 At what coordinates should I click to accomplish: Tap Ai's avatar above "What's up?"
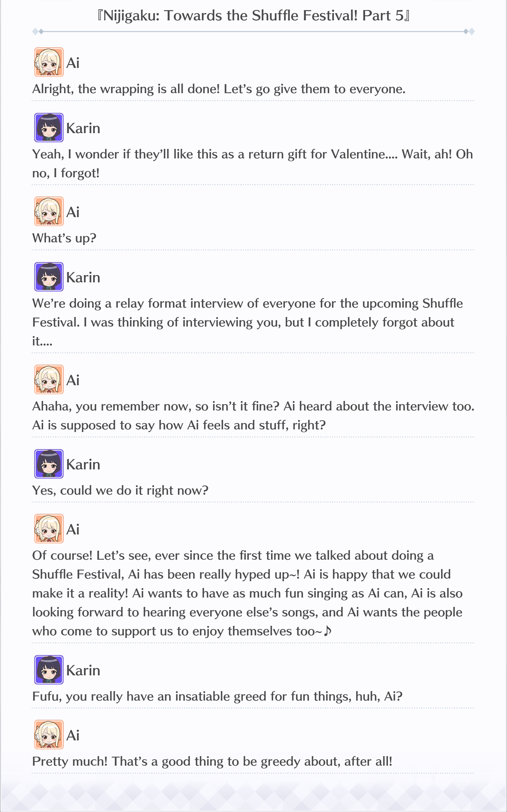click(49, 211)
